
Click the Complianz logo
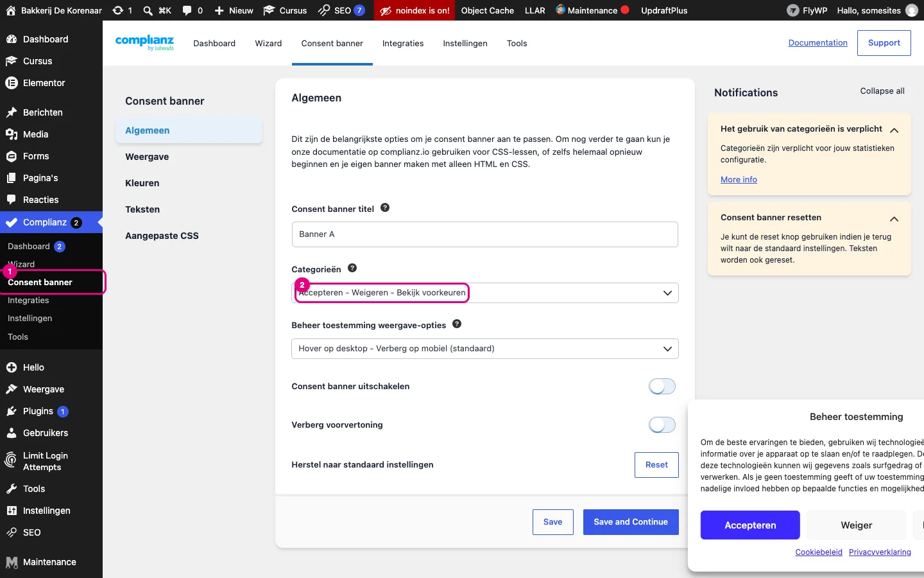tap(144, 42)
